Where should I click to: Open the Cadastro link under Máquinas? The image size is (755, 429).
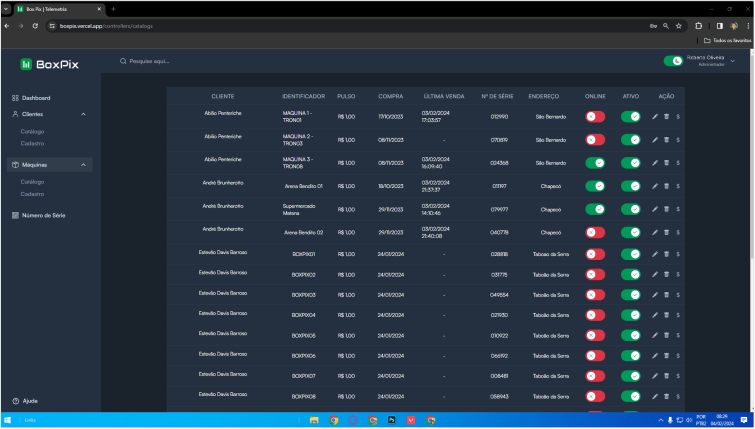(32, 194)
